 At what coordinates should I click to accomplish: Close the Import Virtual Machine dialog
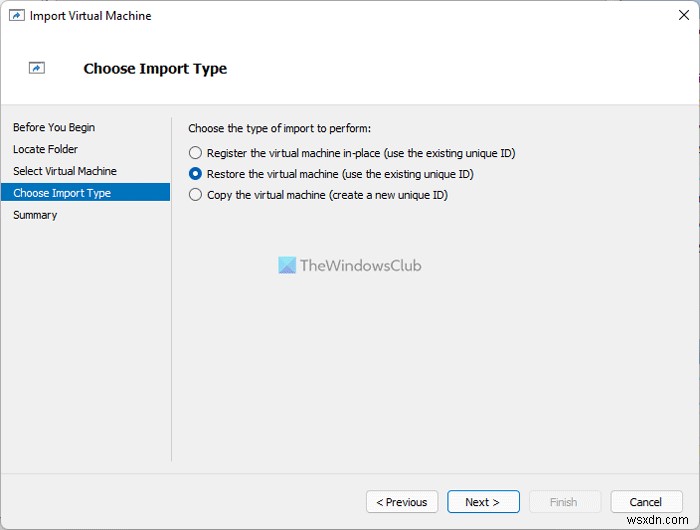[683, 15]
